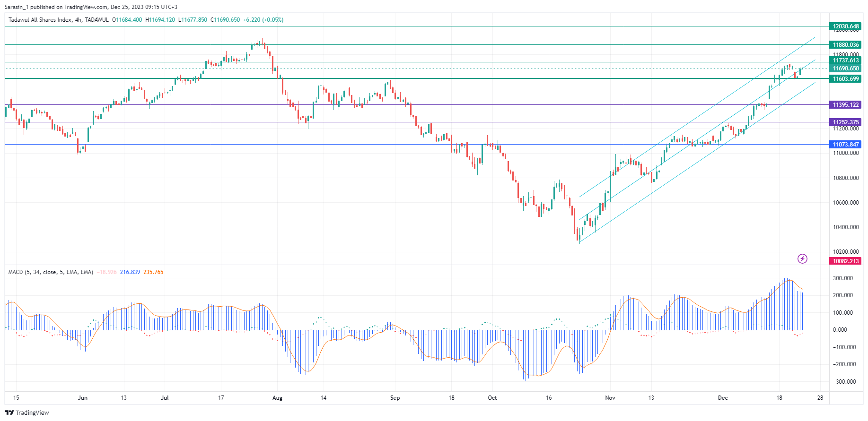The height and width of the screenshot is (421, 868).
Task: Click the MACD histogram value -18.926
Action: 106,272
